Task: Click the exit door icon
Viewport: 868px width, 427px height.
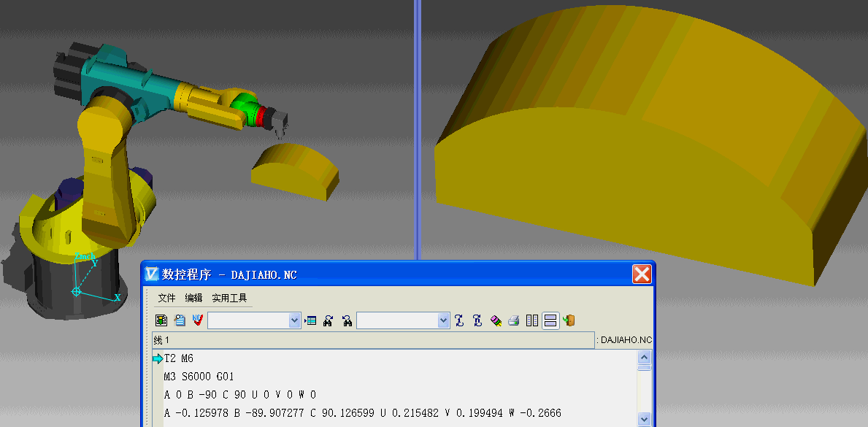Action: 569,320
